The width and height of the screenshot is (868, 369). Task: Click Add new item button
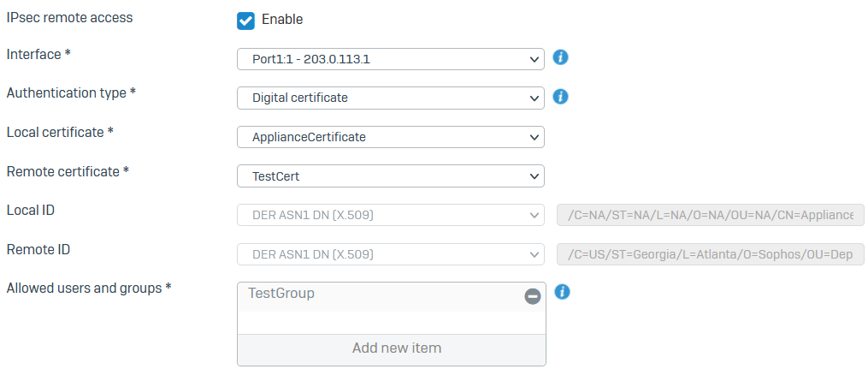coord(391,348)
